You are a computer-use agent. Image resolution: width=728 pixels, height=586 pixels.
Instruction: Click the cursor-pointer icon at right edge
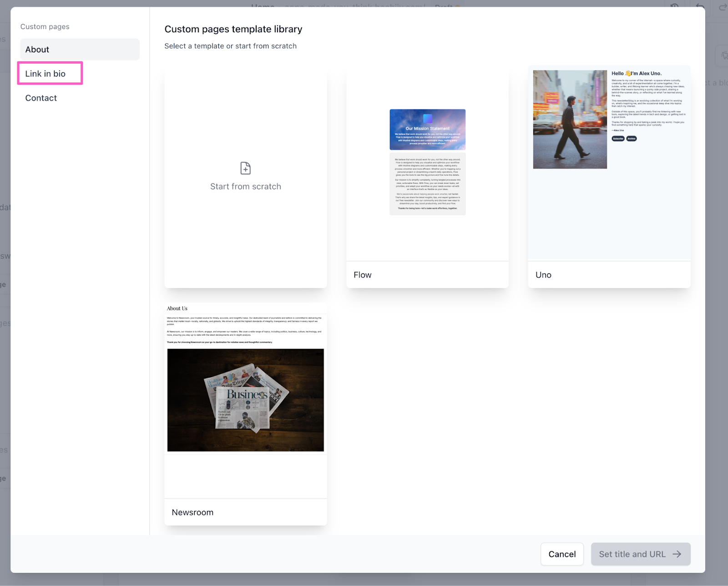pos(723,56)
